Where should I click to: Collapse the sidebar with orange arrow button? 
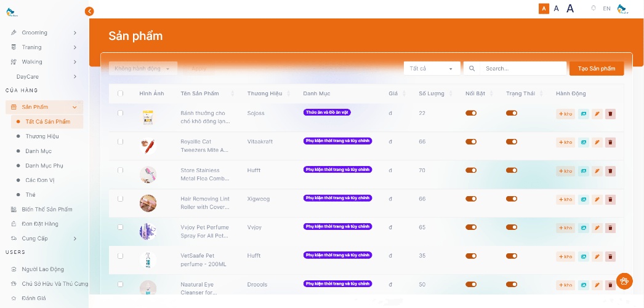(89, 11)
